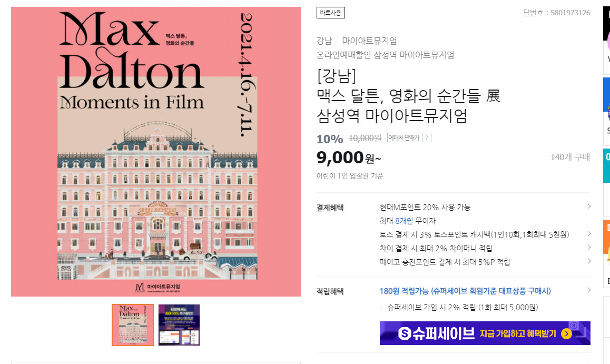Viewport: 610px width, 364px height.
Task: Click the 마이아트뮤지엄 logo on the poster
Action: click(158, 288)
